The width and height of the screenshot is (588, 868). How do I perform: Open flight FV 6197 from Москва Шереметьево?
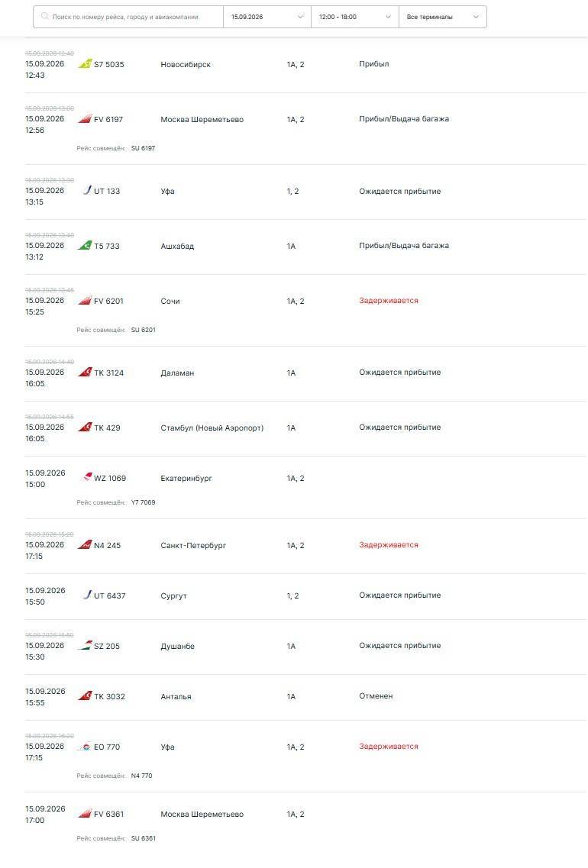[305, 128]
